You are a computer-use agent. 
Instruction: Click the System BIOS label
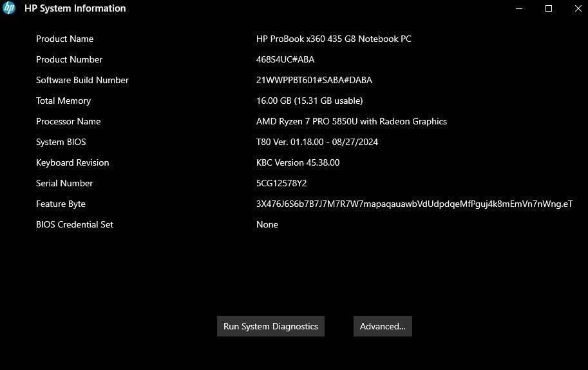(x=61, y=142)
